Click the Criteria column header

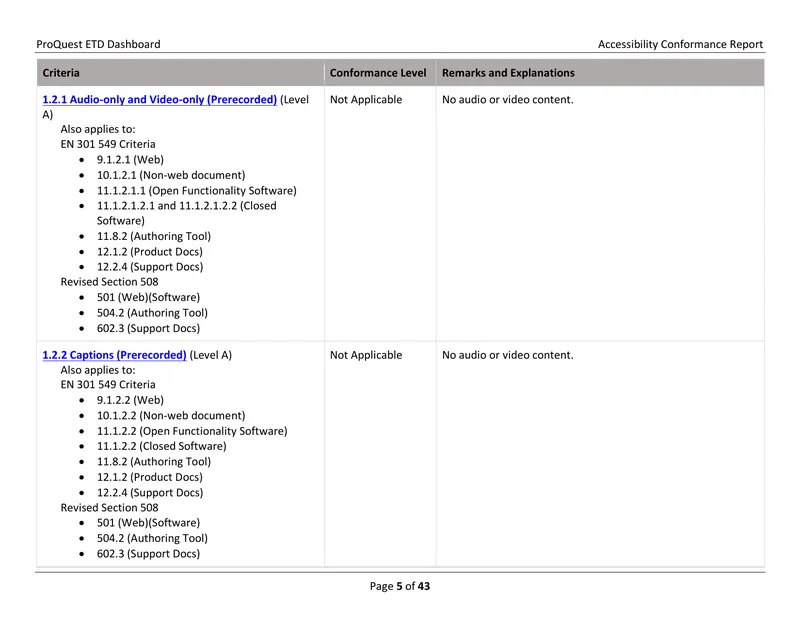tap(61, 73)
